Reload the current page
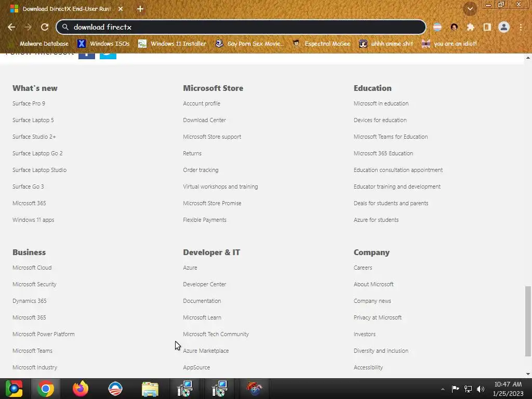The height and width of the screenshot is (399, 532). (45, 27)
